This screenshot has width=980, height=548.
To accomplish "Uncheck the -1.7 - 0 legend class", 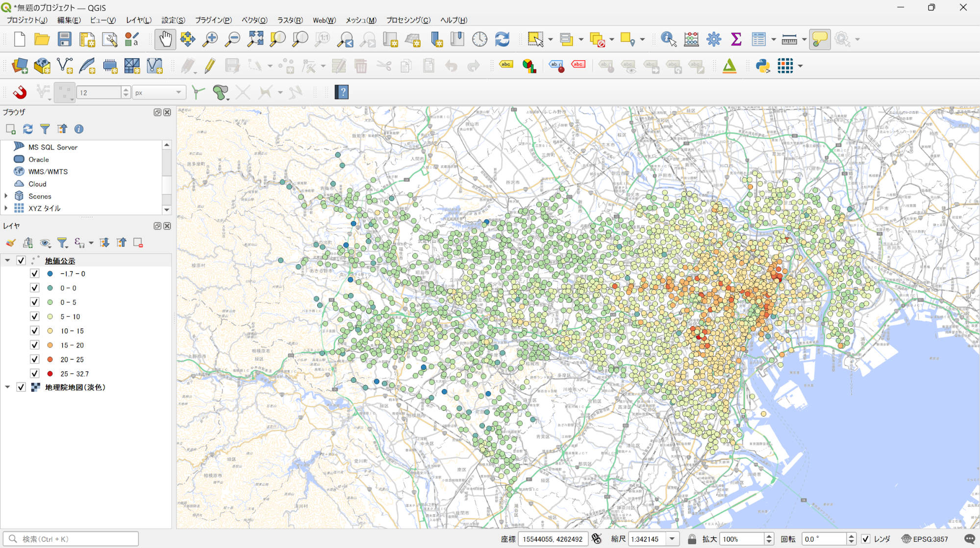I will tap(35, 274).
